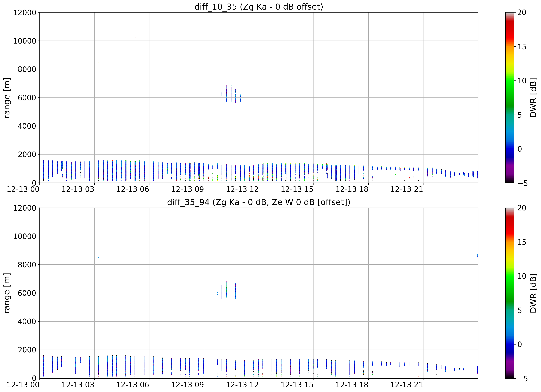
Task: Click the 15 tick on diff_35_94 colorbar
Action: click(x=522, y=242)
